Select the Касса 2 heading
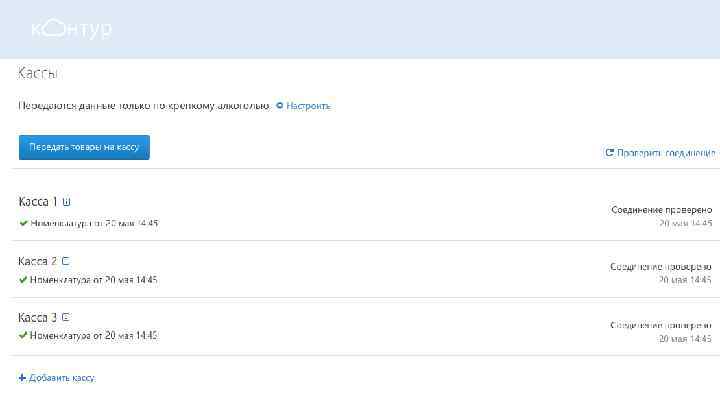Image resolution: width=720 pixels, height=405 pixels. (38, 261)
